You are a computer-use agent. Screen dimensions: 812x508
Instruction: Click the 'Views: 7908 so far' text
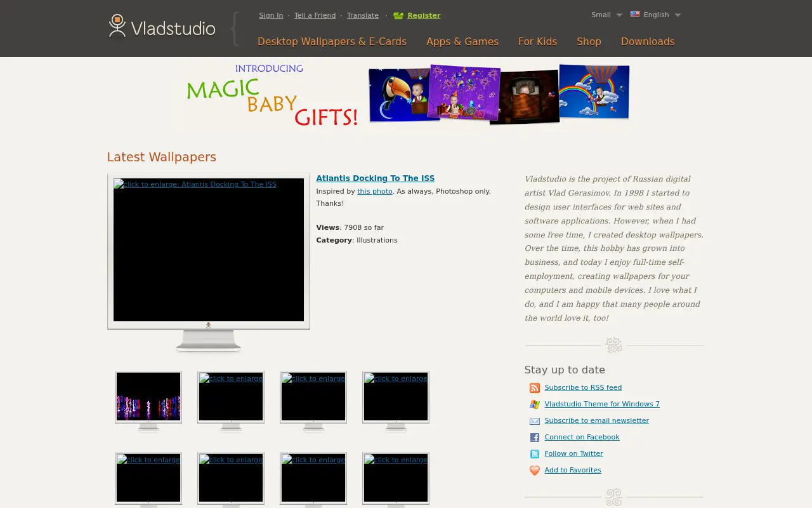(350, 227)
